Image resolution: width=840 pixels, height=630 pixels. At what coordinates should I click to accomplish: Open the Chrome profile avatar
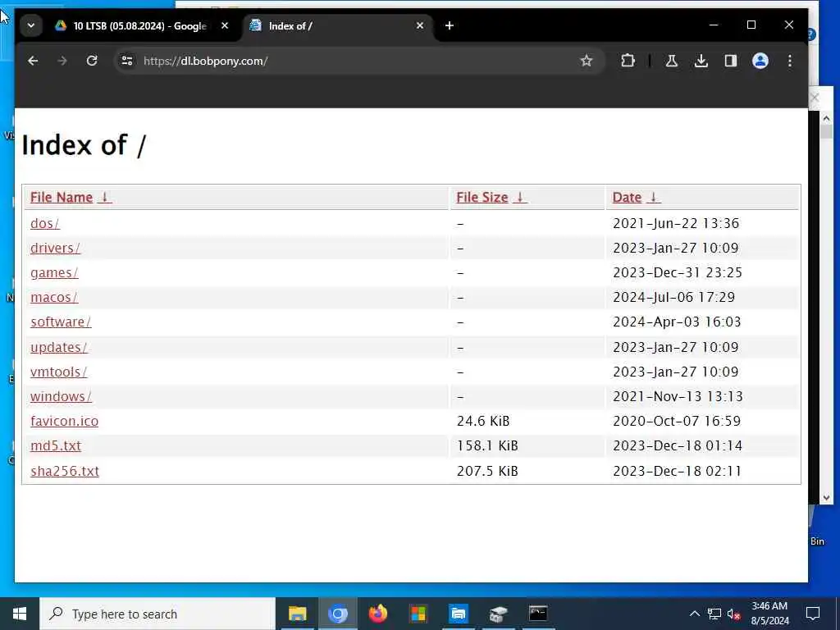(760, 61)
